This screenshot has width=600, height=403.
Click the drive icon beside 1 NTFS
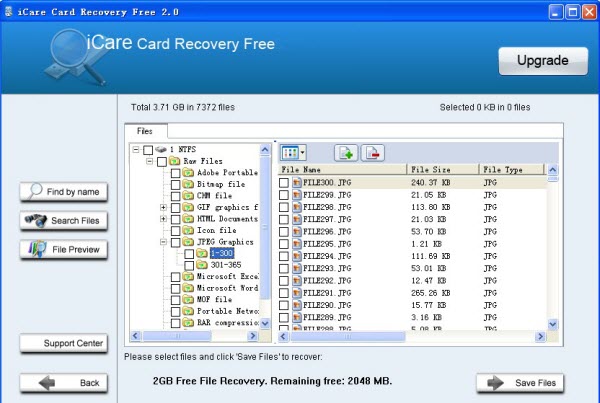coord(161,149)
